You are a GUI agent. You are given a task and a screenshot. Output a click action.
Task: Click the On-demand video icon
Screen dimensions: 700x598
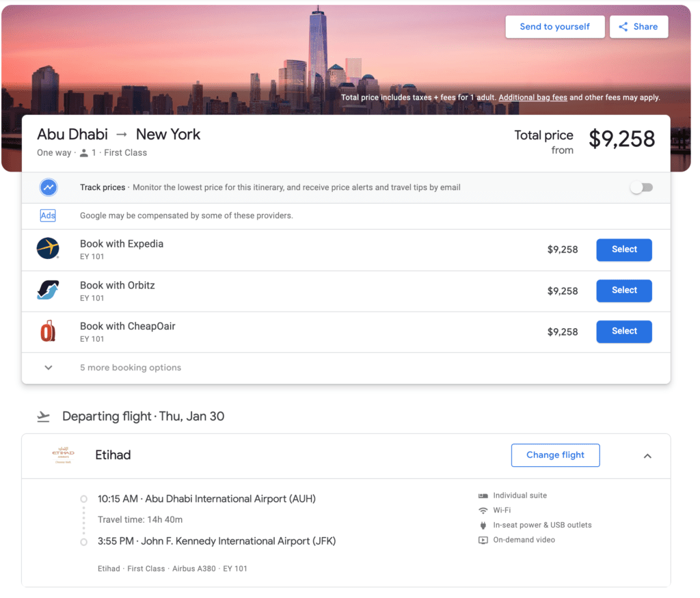click(483, 540)
